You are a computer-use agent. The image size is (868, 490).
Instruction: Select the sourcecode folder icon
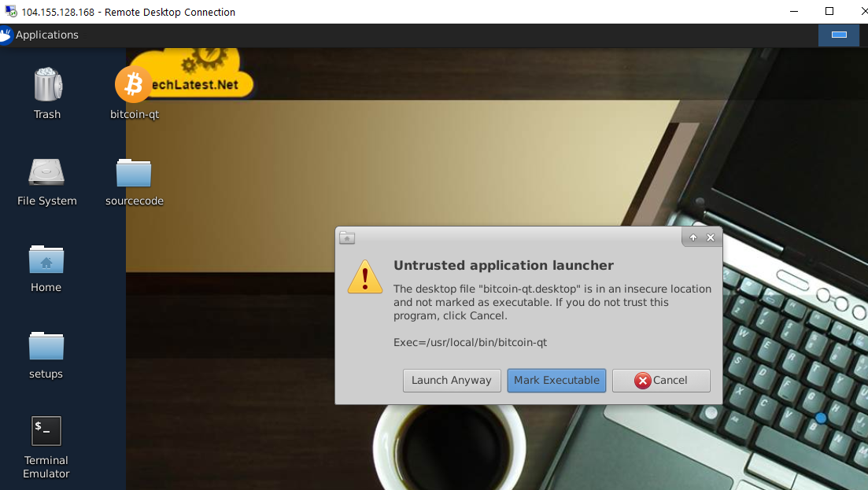pyautogui.click(x=134, y=172)
